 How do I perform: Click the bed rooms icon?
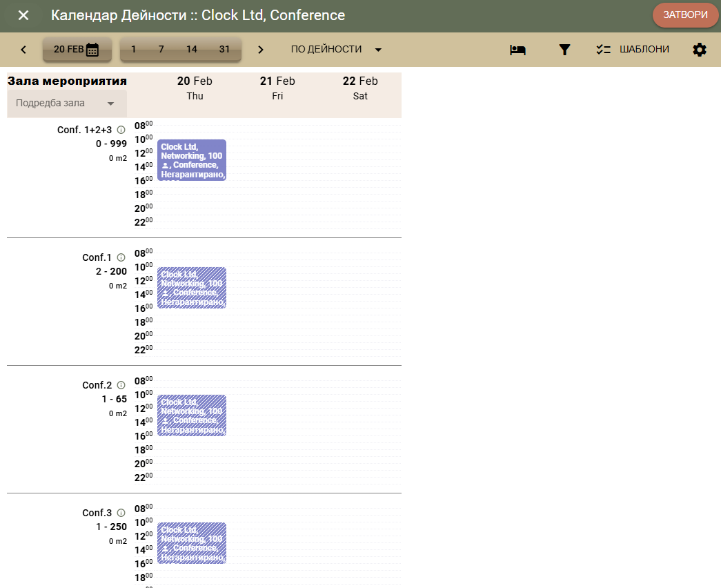click(x=517, y=50)
